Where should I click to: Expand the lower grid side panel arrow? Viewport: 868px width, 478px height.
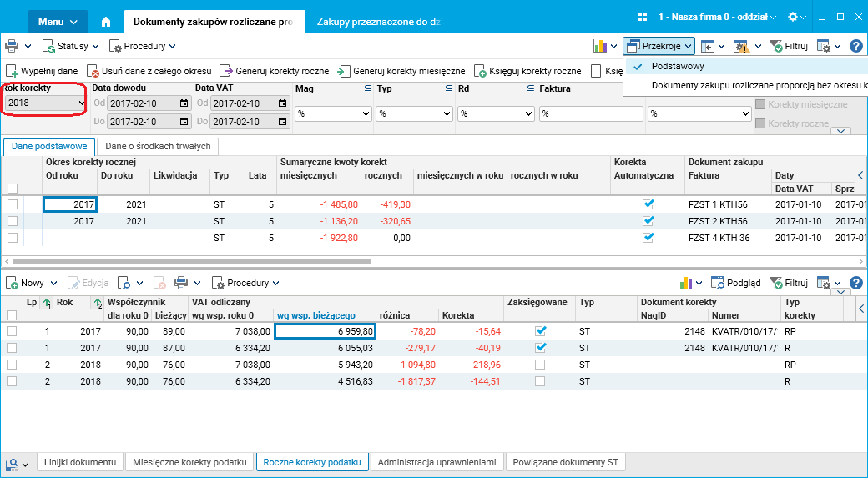[860, 309]
